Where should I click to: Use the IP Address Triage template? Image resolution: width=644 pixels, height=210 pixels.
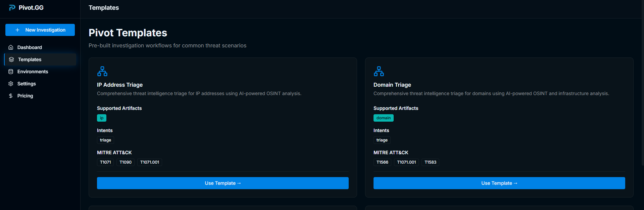pyautogui.click(x=222, y=183)
